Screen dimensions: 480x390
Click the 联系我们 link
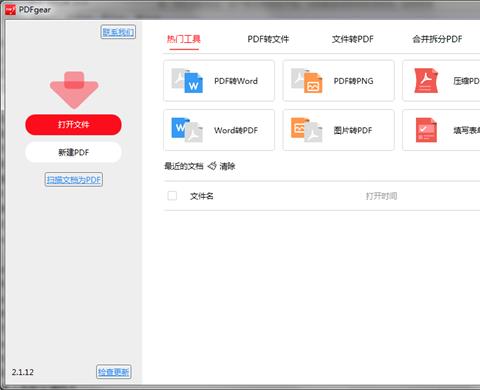pos(118,32)
